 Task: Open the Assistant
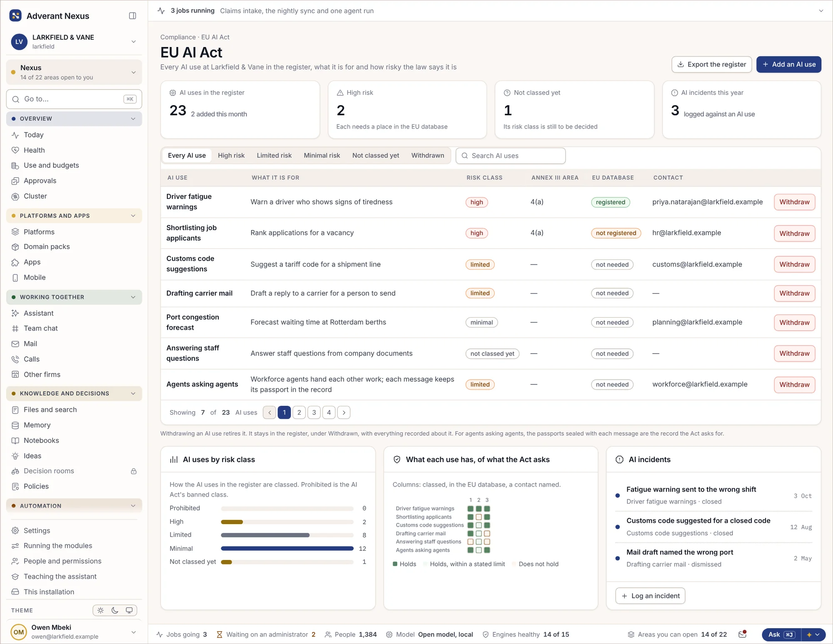tap(74, 313)
